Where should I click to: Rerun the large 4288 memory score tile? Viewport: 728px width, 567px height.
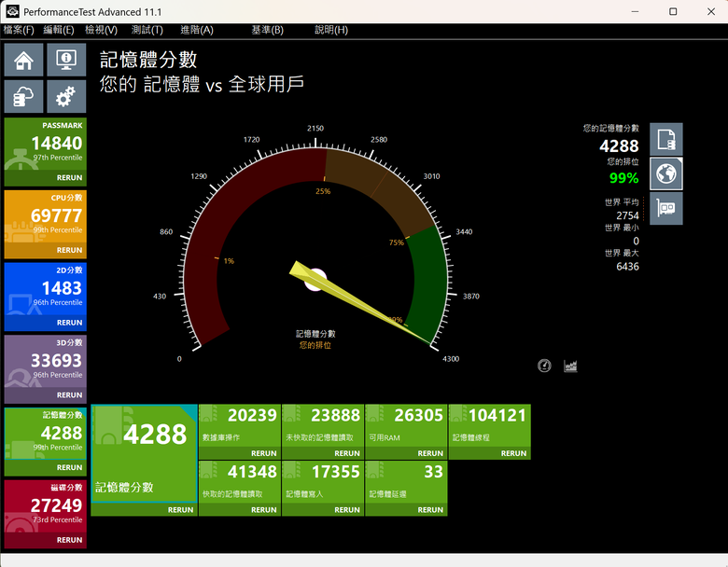180,509
